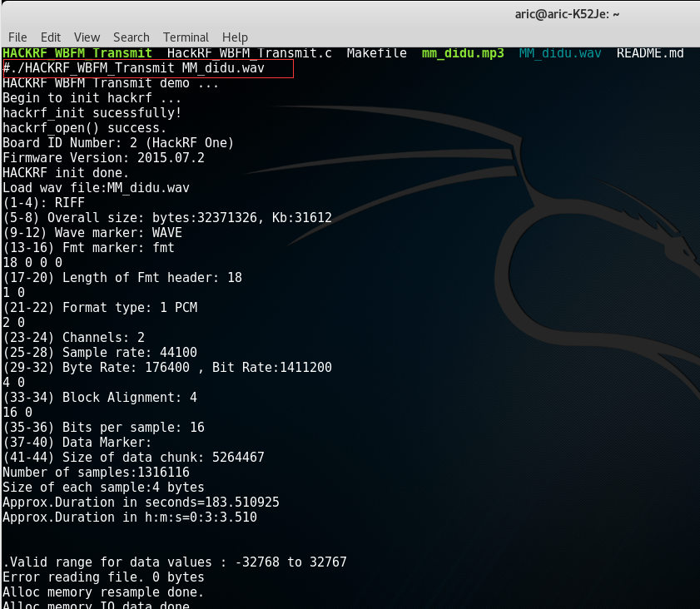Click the 'Format type: 1 PCM' line
Screen dimensions: 700x609
pyautogui.click(x=100, y=307)
